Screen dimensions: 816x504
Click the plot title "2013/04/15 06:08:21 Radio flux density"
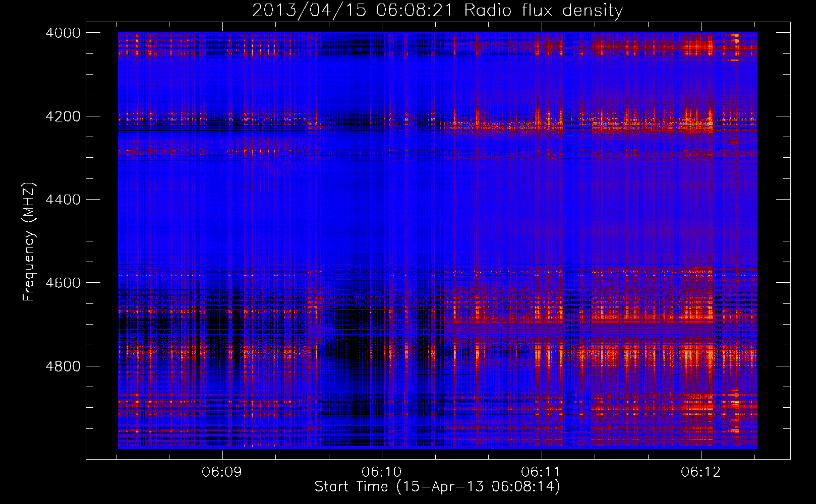pyautogui.click(x=437, y=10)
